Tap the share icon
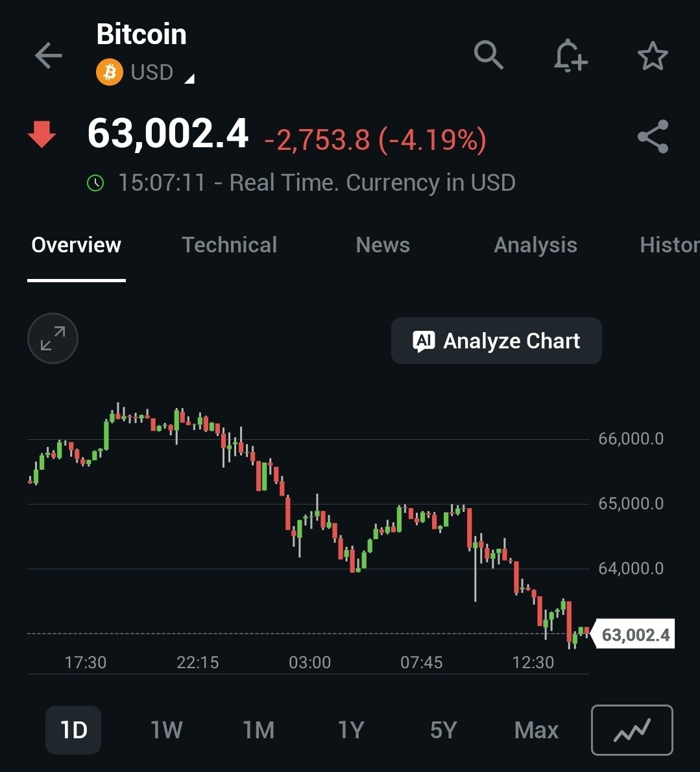 click(653, 137)
